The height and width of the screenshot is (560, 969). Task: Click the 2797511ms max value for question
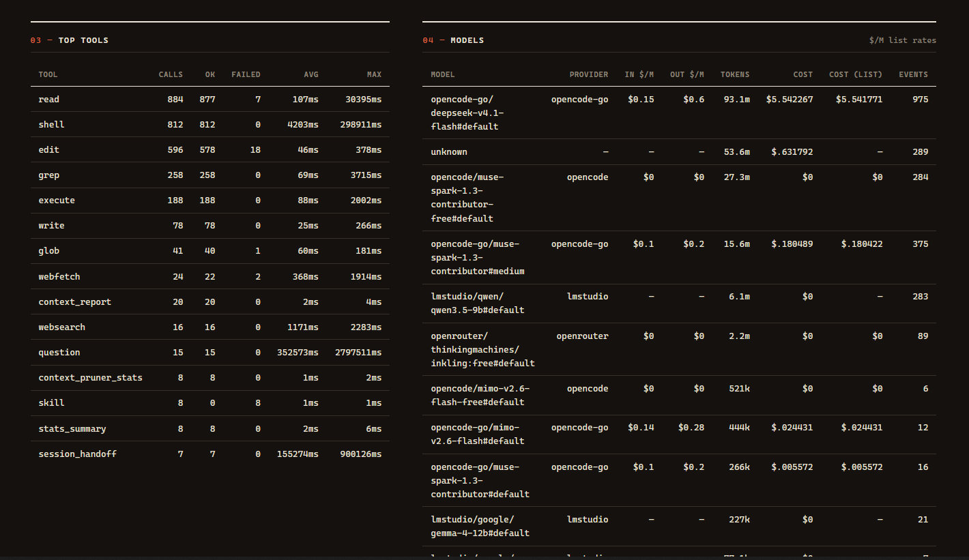point(358,353)
